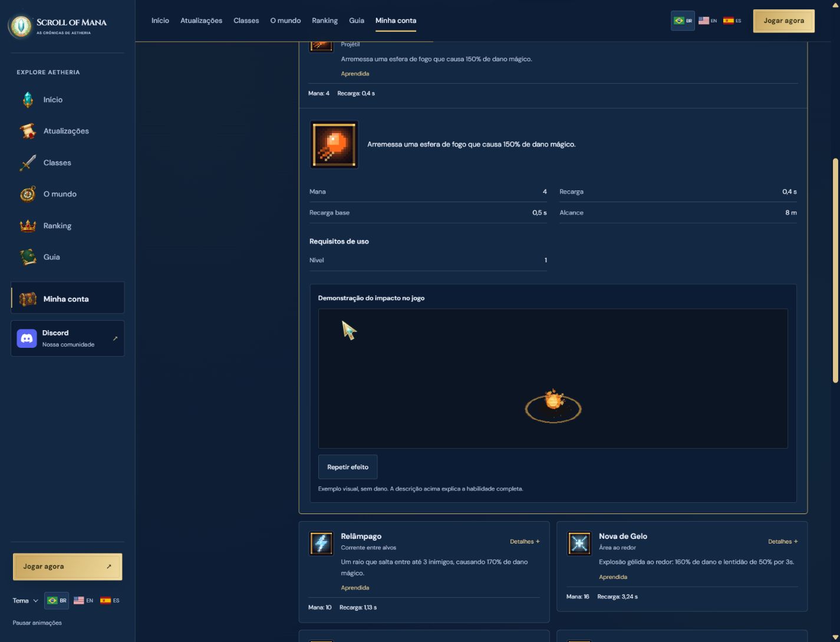The width and height of the screenshot is (840, 642).
Task: Click the book icon beside sidebar Guia
Action: point(28,257)
